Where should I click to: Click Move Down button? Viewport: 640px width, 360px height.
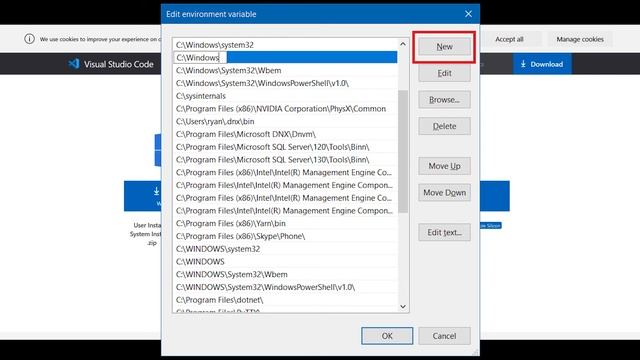click(444, 193)
